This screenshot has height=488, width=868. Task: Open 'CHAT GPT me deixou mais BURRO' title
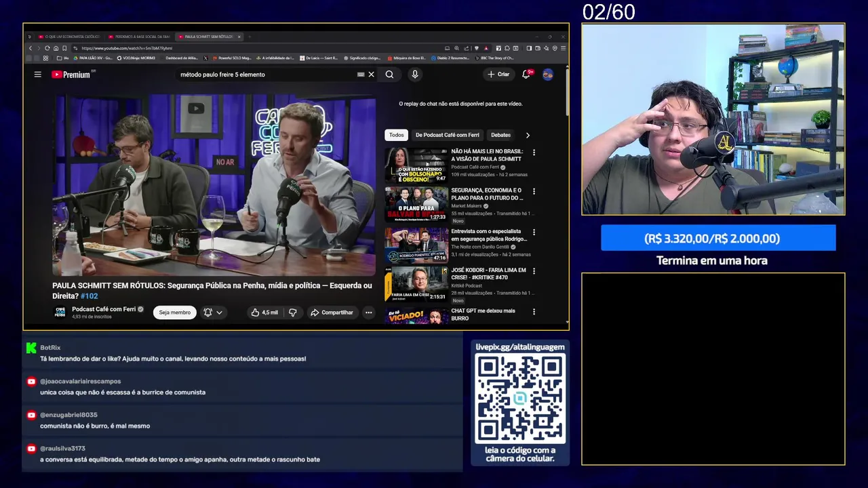[483, 314]
